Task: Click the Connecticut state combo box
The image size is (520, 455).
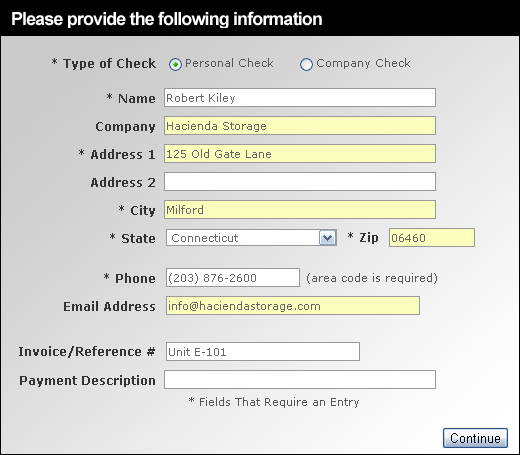Action: (x=251, y=238)
